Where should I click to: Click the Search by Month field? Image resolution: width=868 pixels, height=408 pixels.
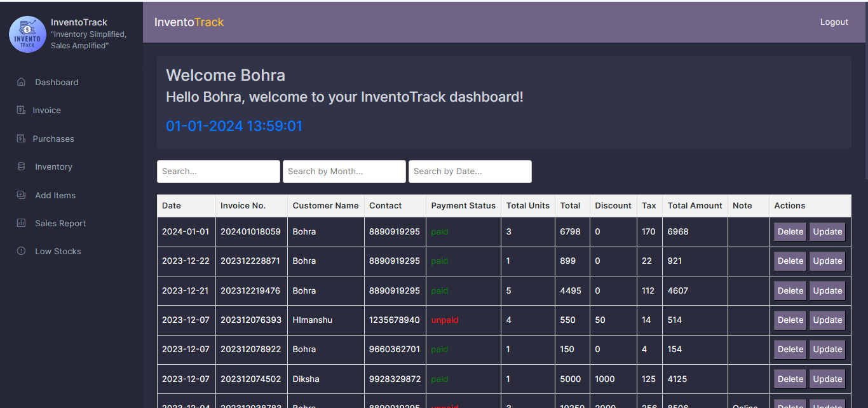click(x=344, y=172)
